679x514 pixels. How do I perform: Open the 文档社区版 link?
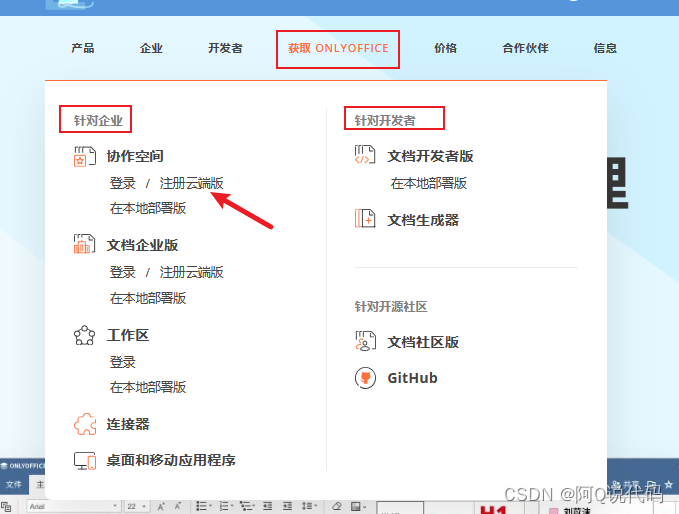click(x=423, y=342)
